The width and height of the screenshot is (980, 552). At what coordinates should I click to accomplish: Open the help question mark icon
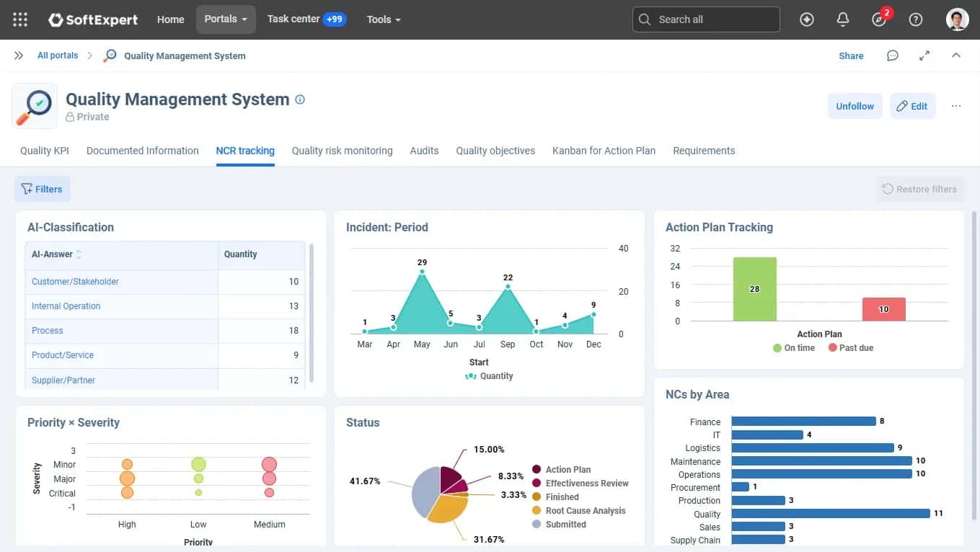click(916, 19)
